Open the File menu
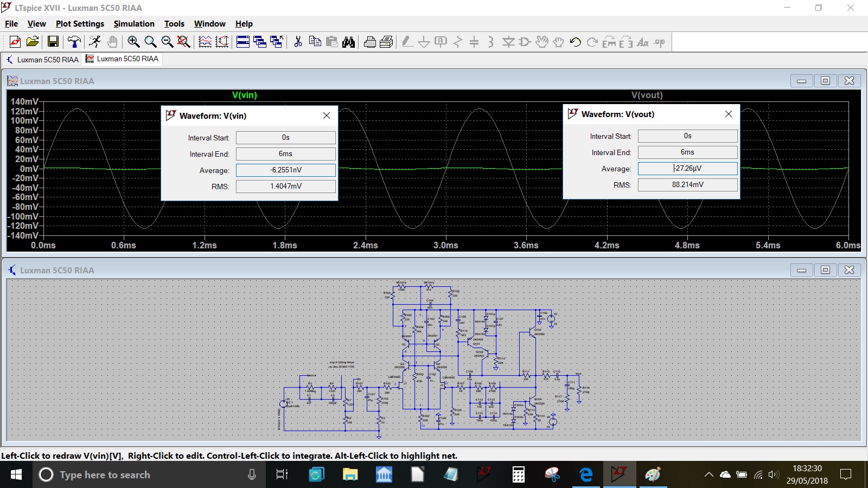 [11, 24]
